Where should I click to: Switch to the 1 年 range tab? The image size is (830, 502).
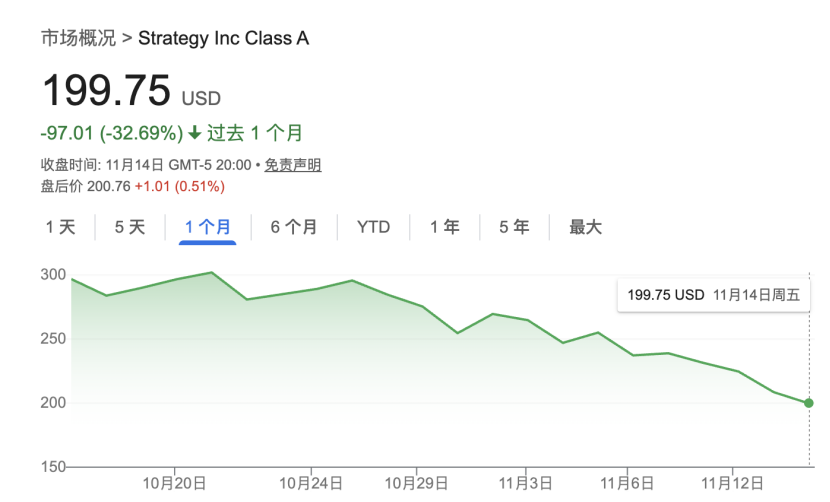tap(445, 227)
